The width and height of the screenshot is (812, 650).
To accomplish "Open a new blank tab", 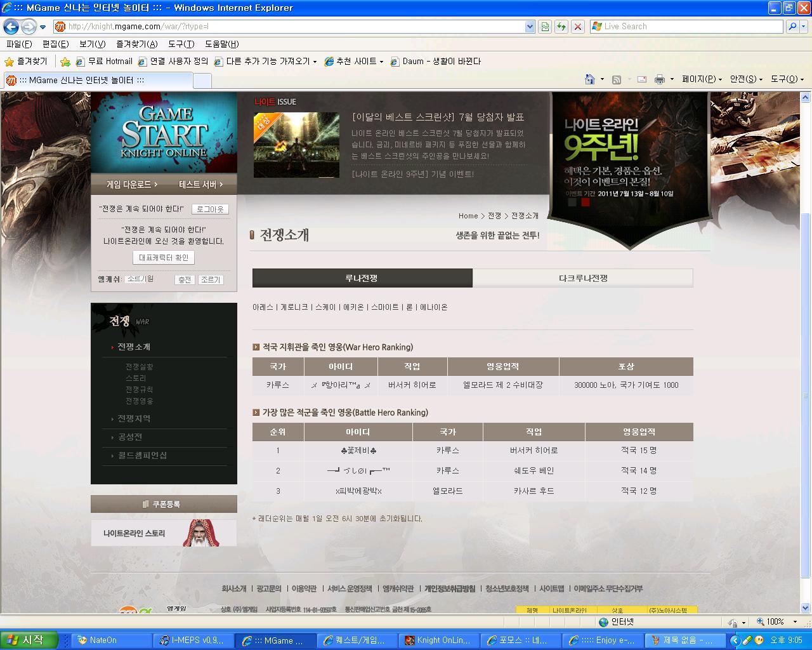I will 202,81.
